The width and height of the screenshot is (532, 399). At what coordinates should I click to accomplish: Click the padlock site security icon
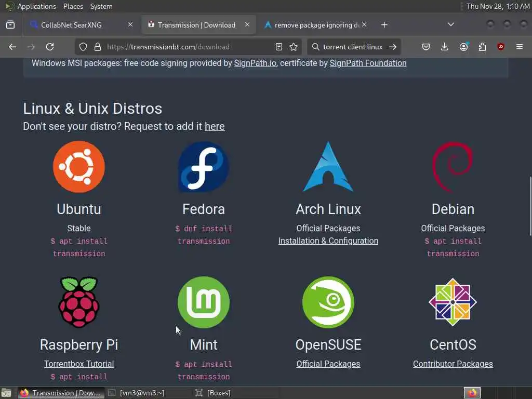tap(97, 47)
